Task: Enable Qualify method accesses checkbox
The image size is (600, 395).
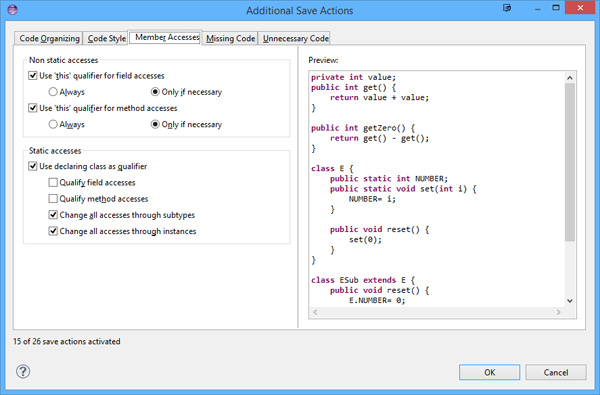Action: coord(53,199)
